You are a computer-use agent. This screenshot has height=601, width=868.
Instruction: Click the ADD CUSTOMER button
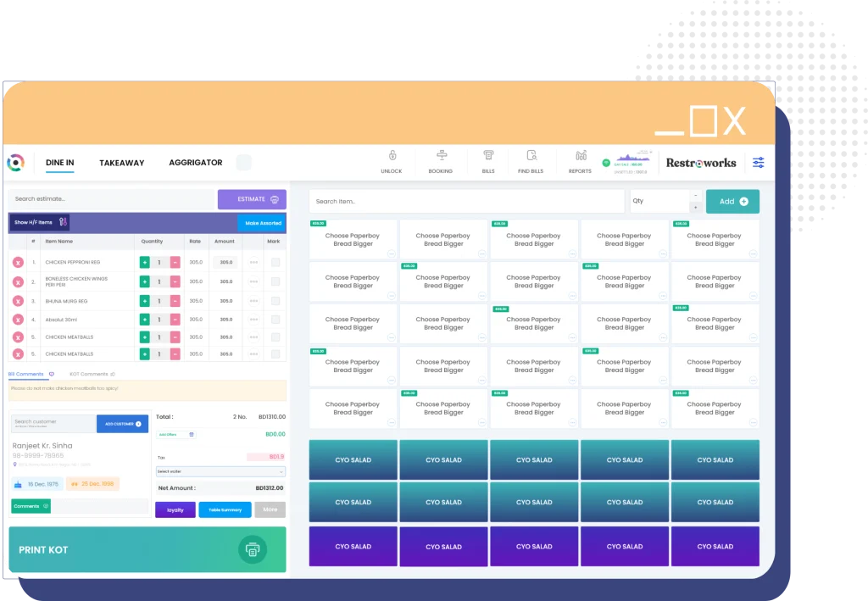pyautogui.click(x=122, y=423)
